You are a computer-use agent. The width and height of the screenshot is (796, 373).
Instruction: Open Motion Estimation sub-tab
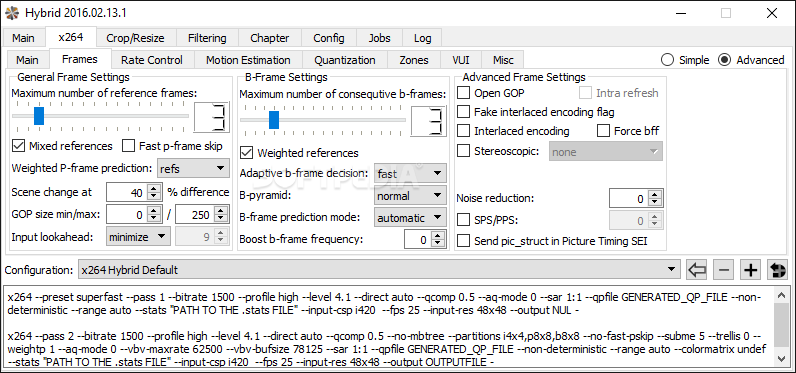pos(248,60)
